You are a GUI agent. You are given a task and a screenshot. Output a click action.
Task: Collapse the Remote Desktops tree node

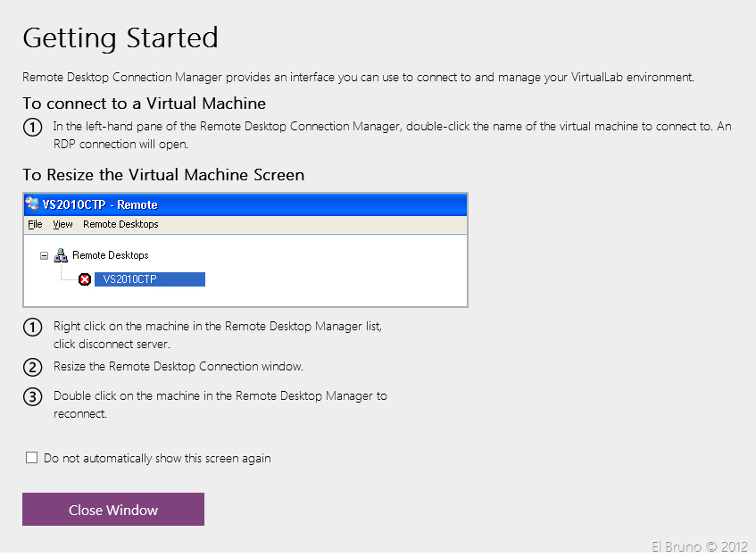(x=42, y=255)
